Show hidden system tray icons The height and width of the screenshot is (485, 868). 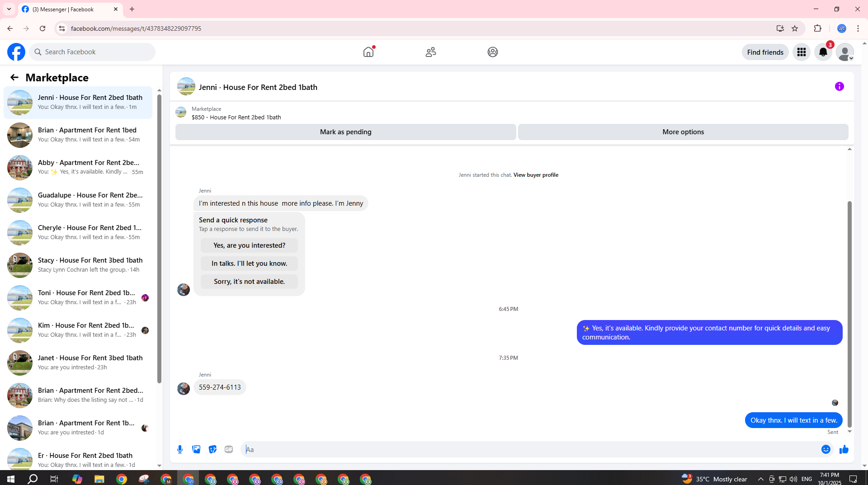(x=761, y=479)
